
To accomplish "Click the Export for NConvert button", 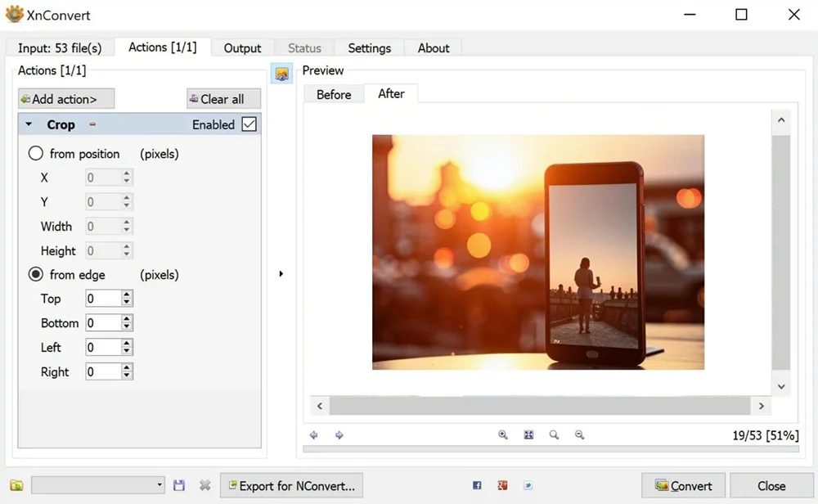I will click(291, 485).
